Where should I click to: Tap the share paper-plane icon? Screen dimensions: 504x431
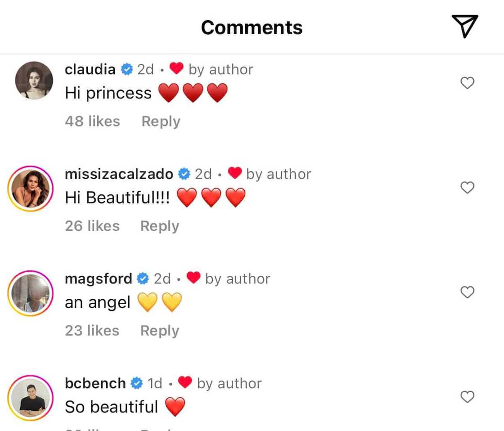(464, 26)
